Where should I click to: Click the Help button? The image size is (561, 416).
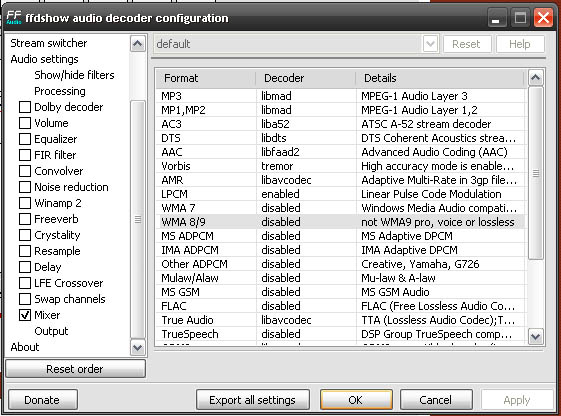pyautogui.click(x=520, y=44)
